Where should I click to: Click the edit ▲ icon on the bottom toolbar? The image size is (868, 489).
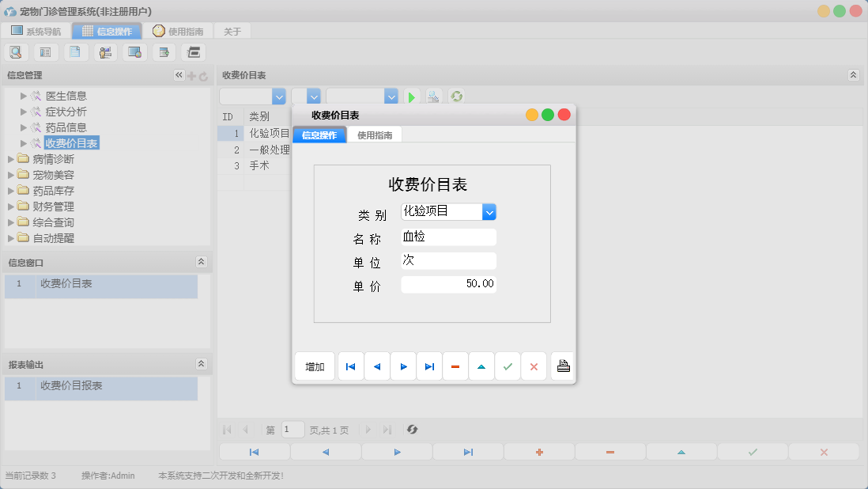point(682,451)
